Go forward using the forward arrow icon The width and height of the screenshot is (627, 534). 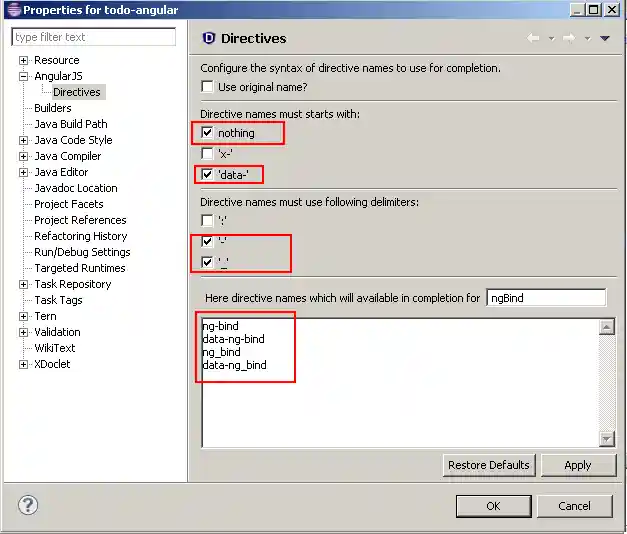click(x=569, y=38)
